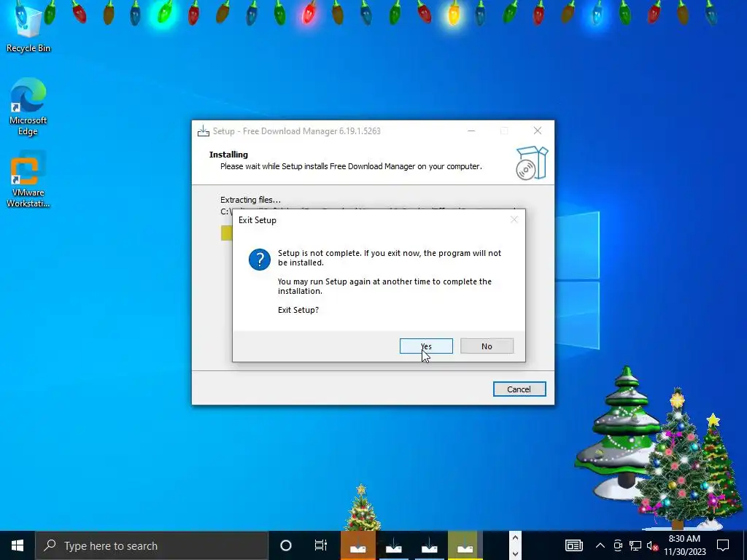This screenshot has height=560, width=747.
Task: Click the Cancel button in Setup window
Action: click(519, 389)
